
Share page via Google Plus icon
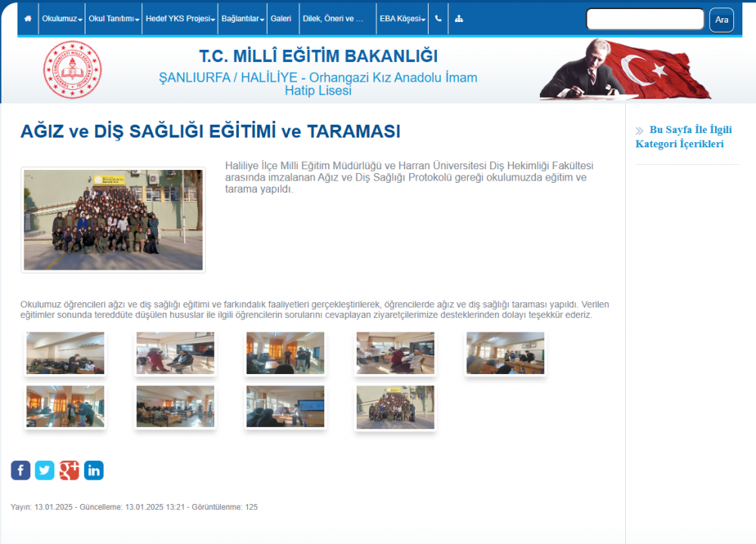pos(69,471)
